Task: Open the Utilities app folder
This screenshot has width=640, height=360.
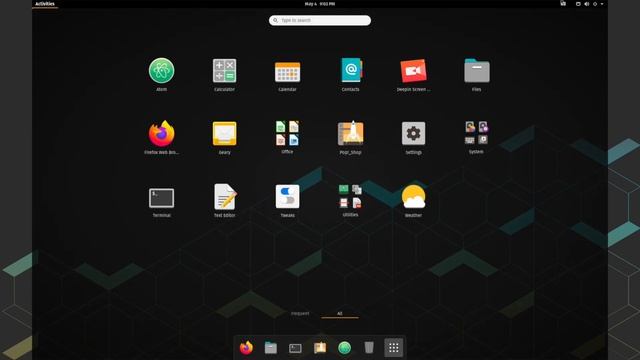Action: point(351,196)
